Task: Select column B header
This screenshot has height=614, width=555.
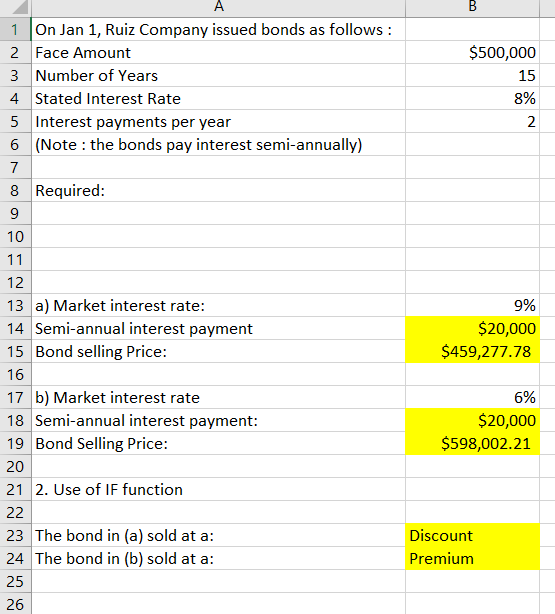Action: 472,8
